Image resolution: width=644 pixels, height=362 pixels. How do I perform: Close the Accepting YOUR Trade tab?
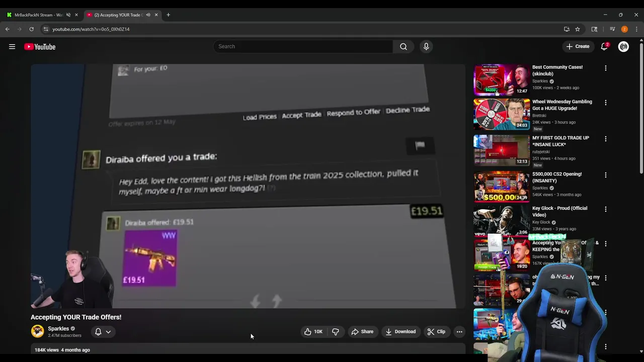[x=156, y=15]
